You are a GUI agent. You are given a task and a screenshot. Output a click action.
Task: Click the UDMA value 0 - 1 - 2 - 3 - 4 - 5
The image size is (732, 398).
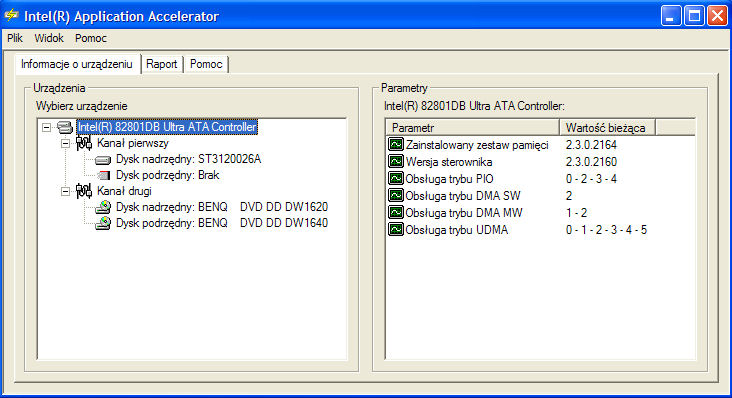click(x=606, y=230)
